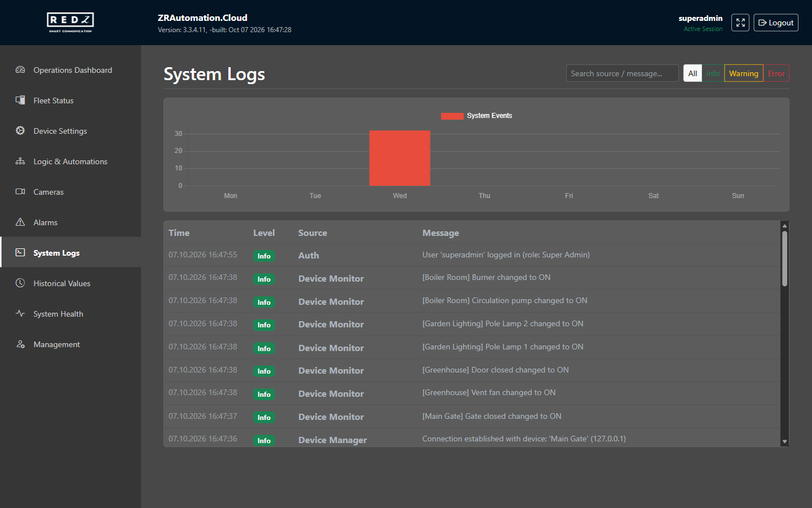
Task: Select Greenhouse Vent fan message
Action: 489,392
